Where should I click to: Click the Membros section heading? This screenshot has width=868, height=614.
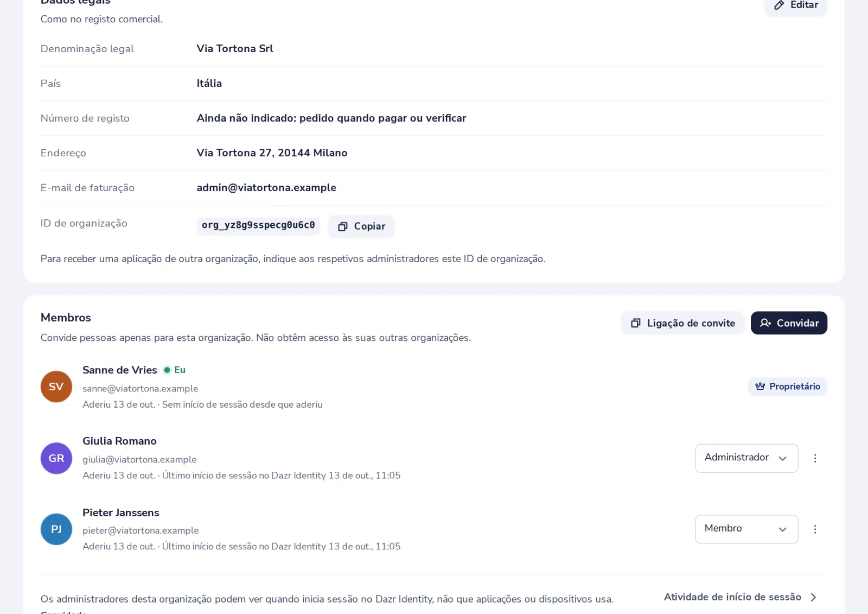[x=66, y=318]
